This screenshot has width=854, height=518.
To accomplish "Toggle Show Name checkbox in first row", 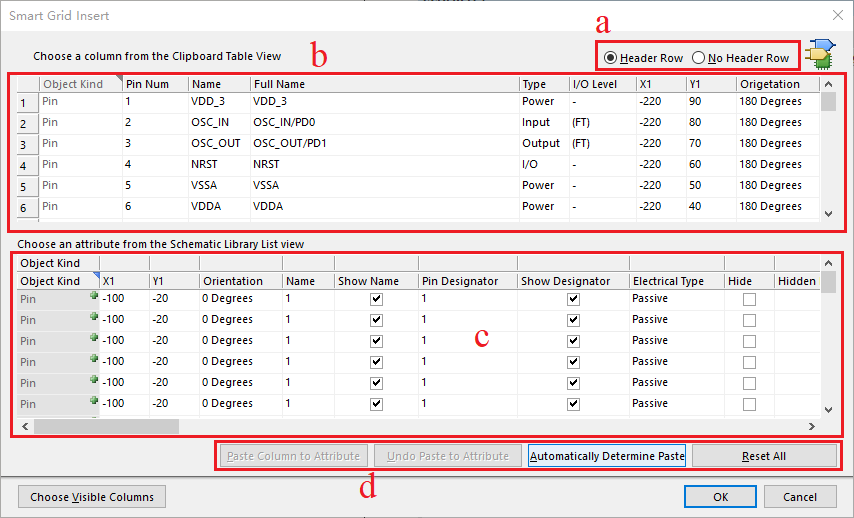I will (x=376, y=299).
